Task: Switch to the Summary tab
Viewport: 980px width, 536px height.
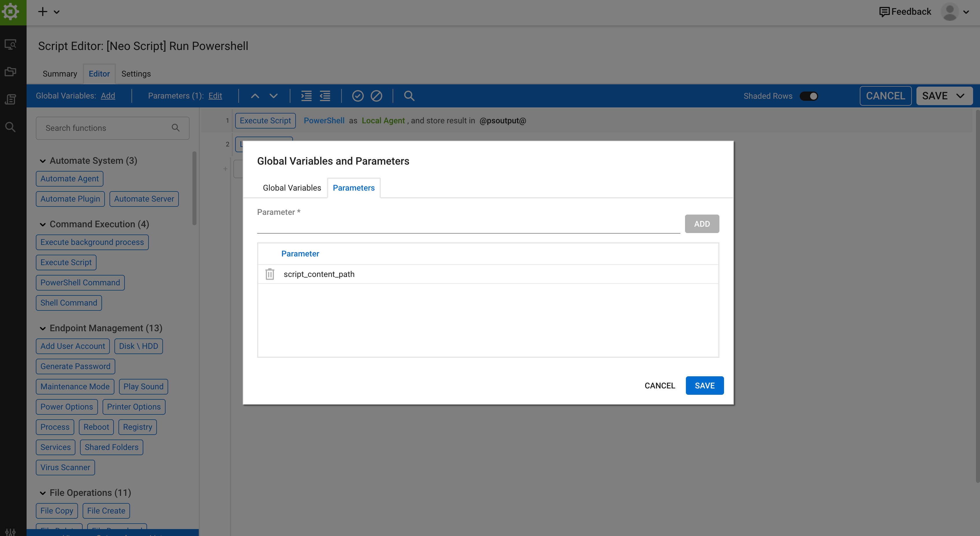Action: (60, 74)
